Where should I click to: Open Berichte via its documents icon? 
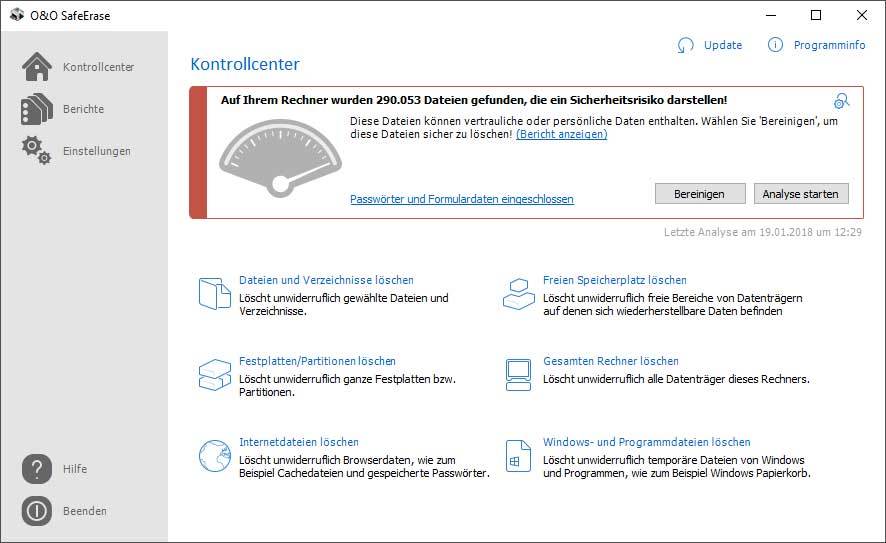tap(37, 109)
